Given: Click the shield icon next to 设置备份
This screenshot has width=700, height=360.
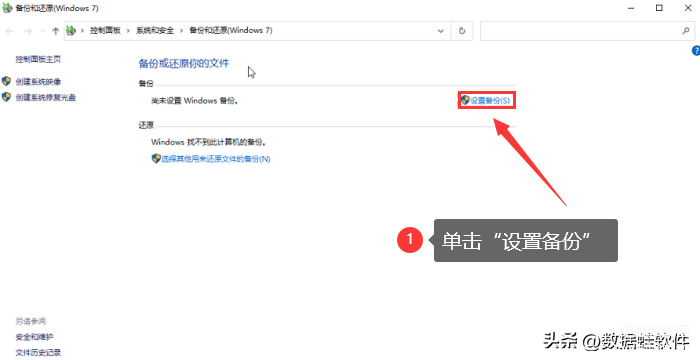Looking at the screenshot, I should [465, 100].
